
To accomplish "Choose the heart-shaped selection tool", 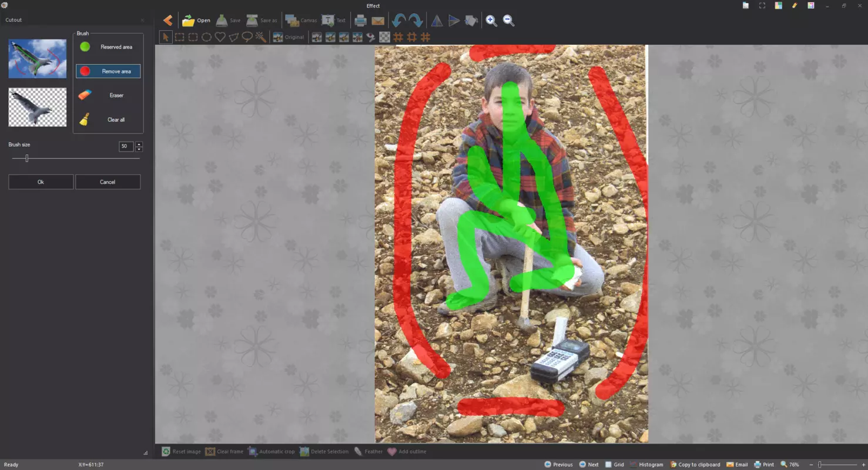I will pos(220,37).
